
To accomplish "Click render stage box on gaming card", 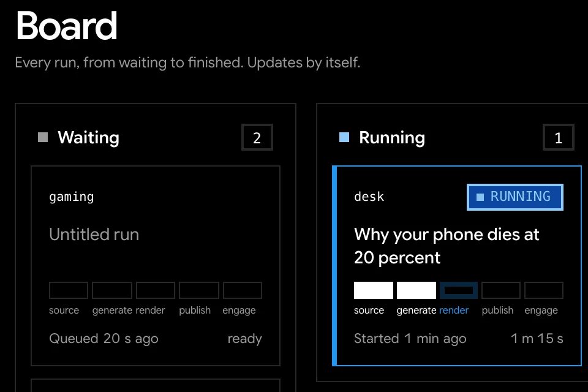I will pos(156,290).
